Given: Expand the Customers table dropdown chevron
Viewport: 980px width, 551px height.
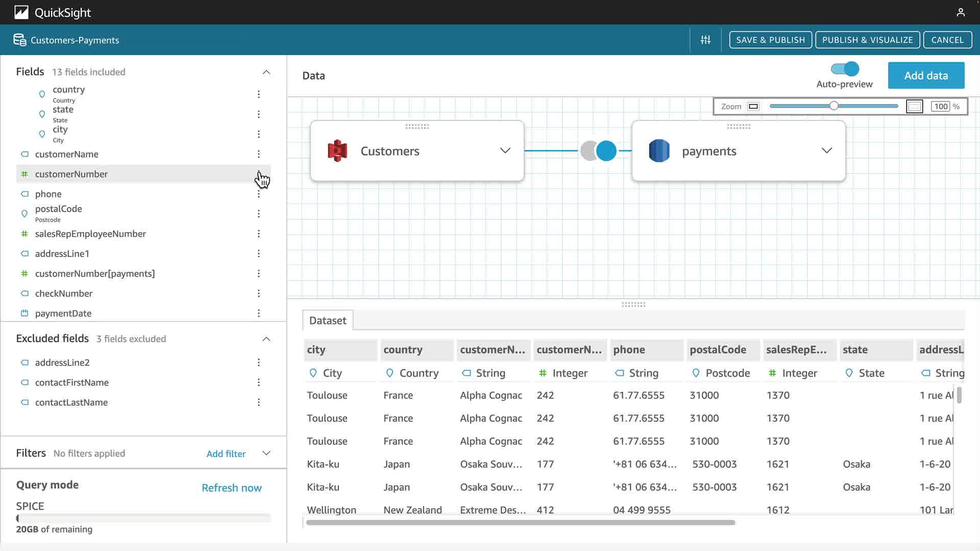Looking at the screenshot, I should [505, 151].
